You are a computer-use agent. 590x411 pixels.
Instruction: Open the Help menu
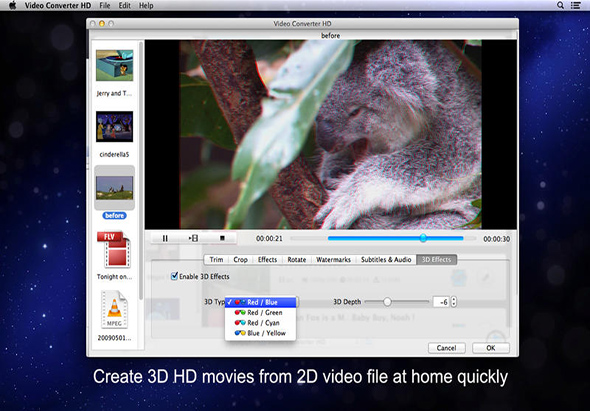pos(146,5)
